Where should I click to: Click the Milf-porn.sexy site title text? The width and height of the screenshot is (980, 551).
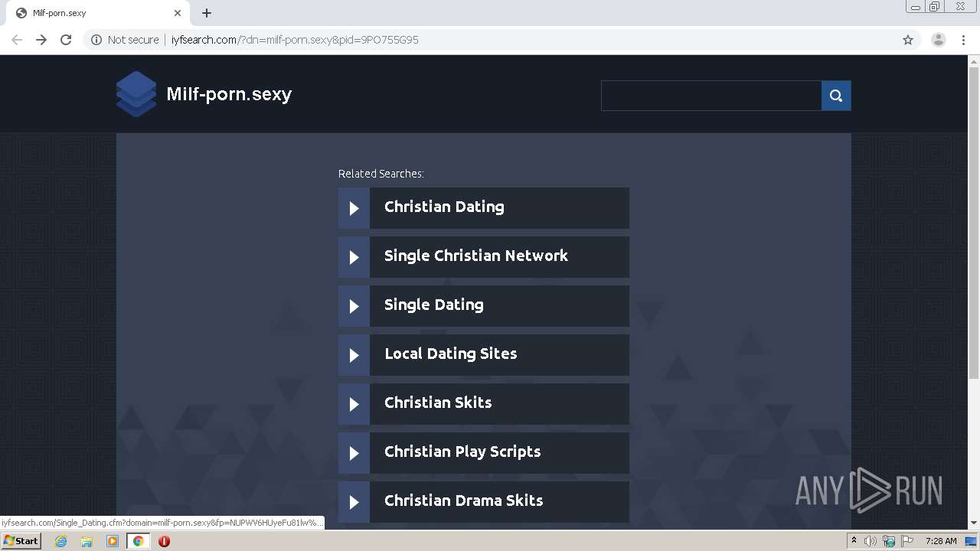(x=229, y=94)
